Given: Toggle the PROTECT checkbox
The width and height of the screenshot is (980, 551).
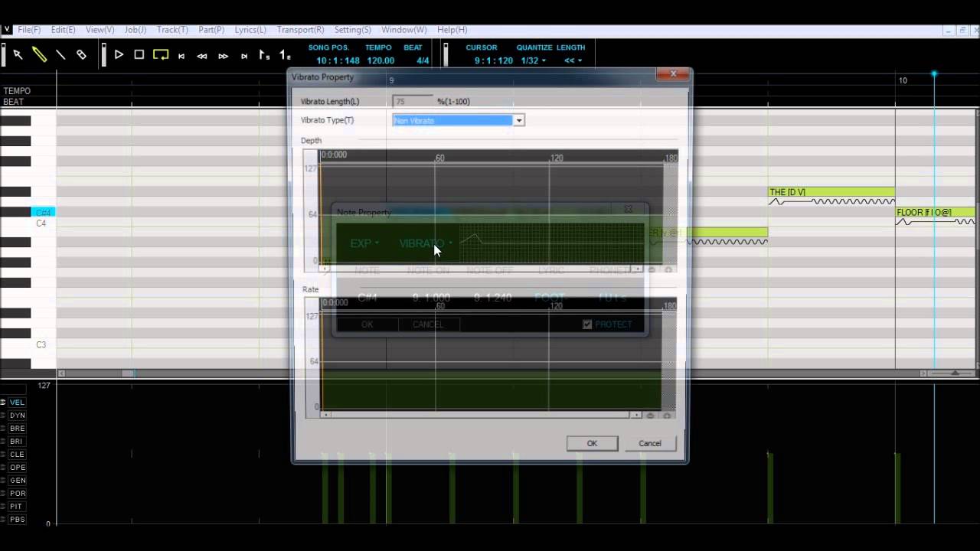Looking at the screenshot, I should click(587, 324).
